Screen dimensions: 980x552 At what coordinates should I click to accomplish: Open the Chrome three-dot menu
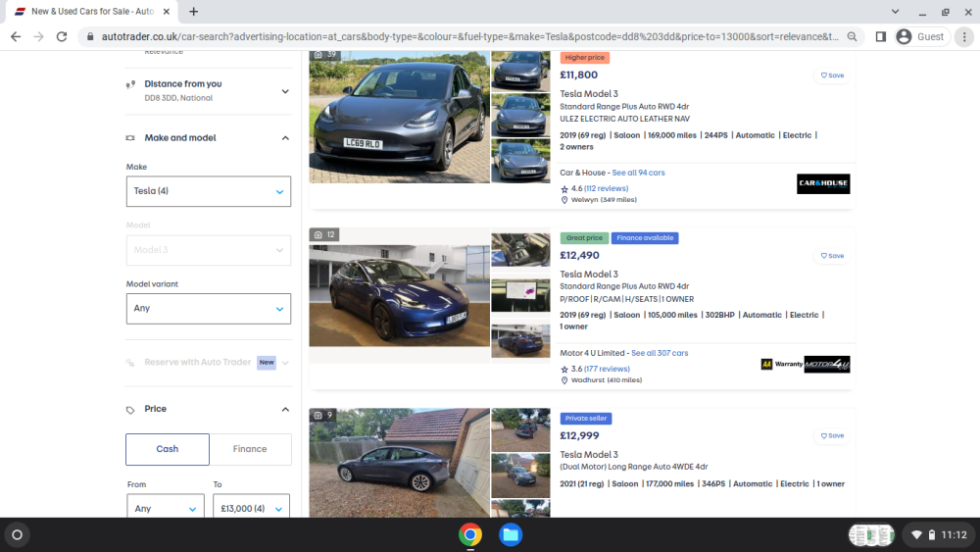coord(964,37)
